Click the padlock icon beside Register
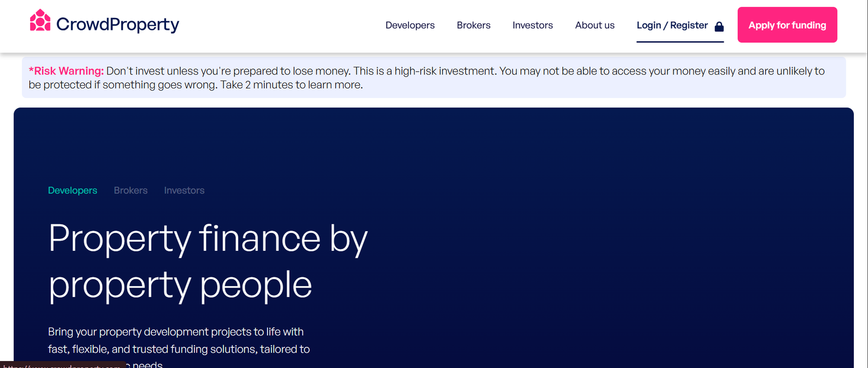The height and width of the screenshot is (368, 868). pyautogui.click(x=719, y=27)
